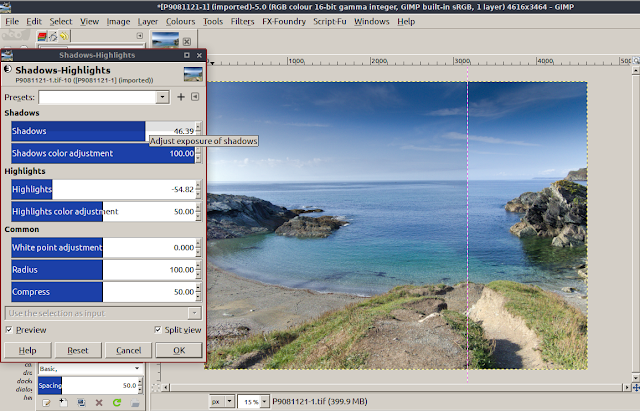The height and width of the screenshot is (411, 640).
Task: Click the OK button
Action: (x=179, y=350)
